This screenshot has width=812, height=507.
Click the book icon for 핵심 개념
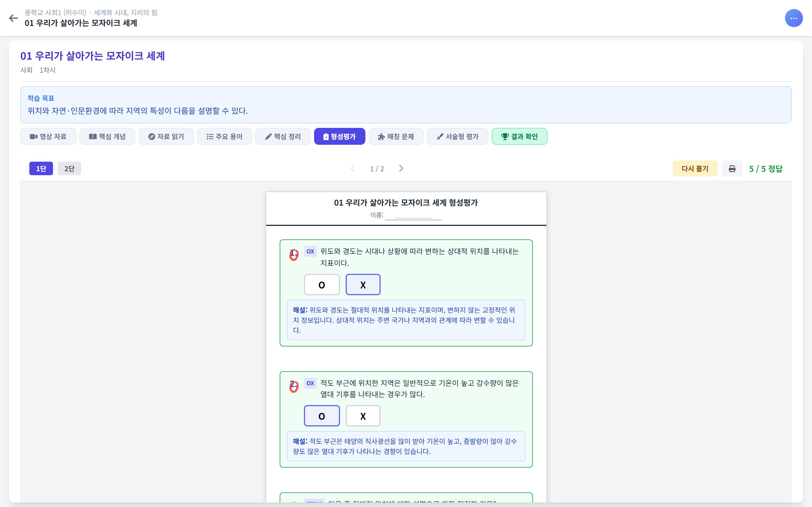pyautogui.click(x=92, y=136)
